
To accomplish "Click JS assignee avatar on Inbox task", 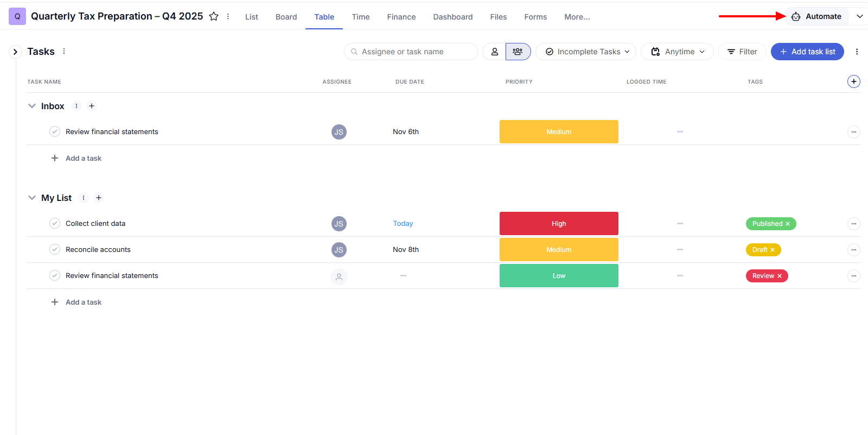I will pyautogui.click(x=339, y=132).
